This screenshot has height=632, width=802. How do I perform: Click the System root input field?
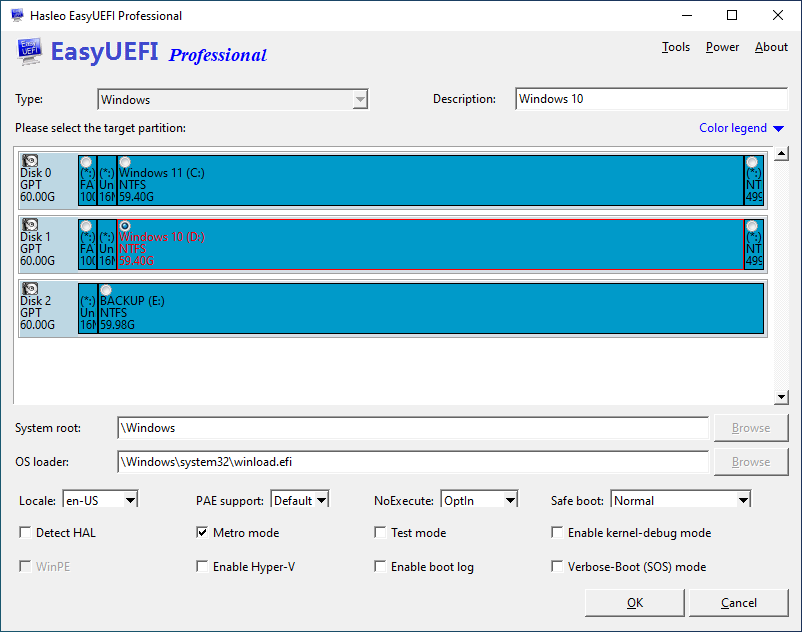[x=413, y=428]
